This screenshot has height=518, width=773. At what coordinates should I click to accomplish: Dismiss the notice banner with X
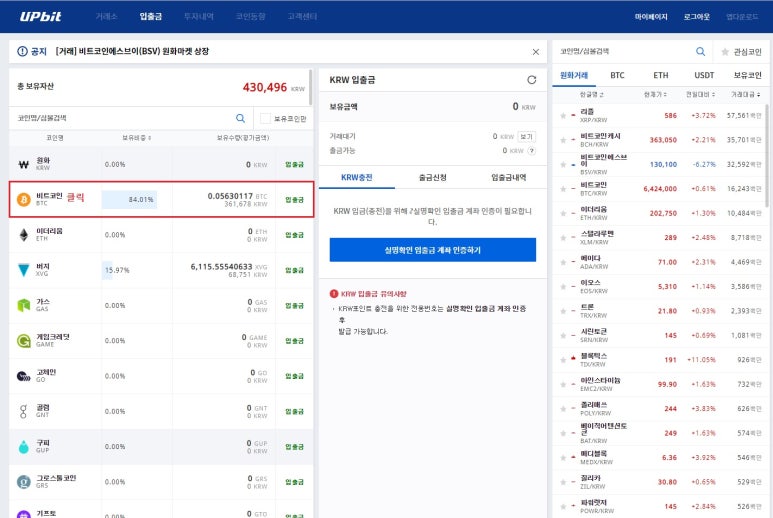[536, 52]
